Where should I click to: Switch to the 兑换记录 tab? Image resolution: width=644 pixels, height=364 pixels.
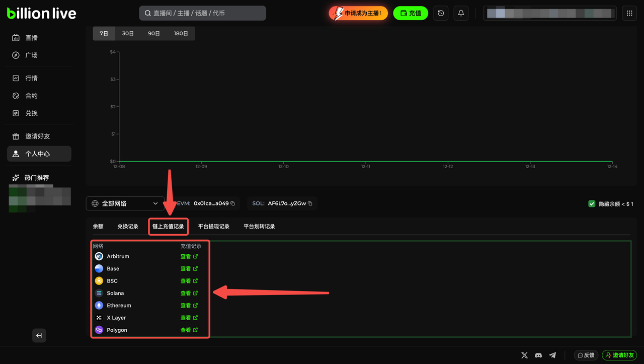click(x=128, y=227)
